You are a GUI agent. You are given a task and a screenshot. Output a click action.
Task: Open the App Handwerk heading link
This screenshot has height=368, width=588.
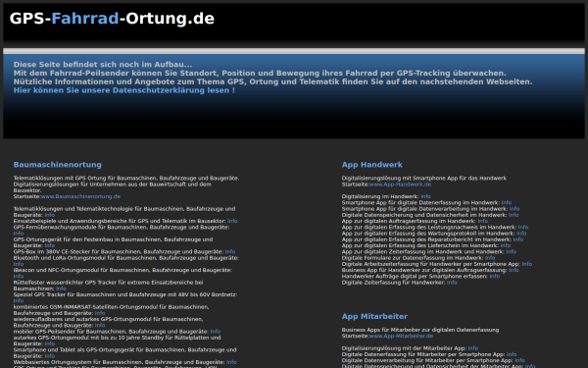point(372,165)
